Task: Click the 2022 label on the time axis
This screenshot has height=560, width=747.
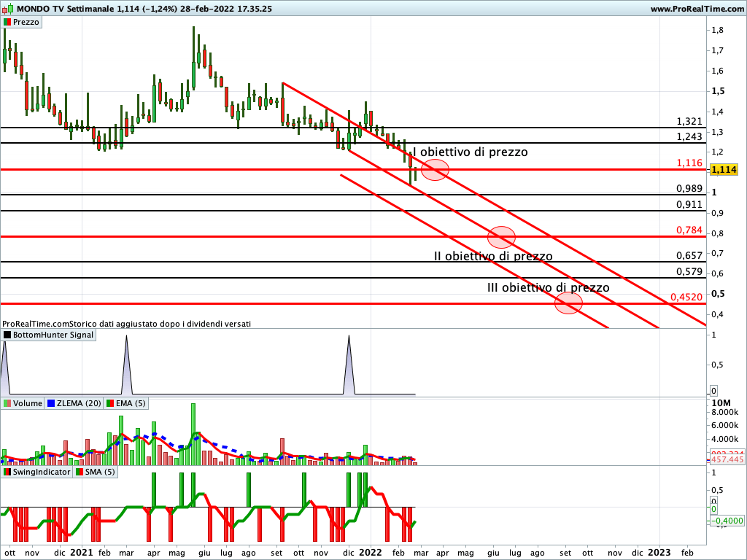Action: pos(371,553)
